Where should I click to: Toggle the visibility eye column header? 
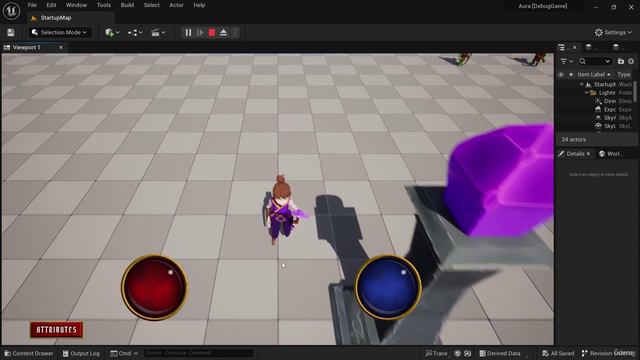pyautogui.click(x=561, y=75)
